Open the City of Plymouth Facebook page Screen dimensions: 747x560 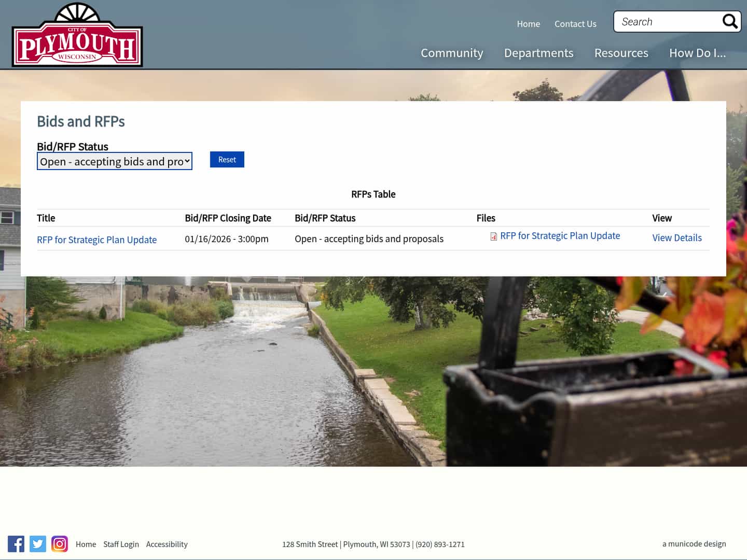16,544
